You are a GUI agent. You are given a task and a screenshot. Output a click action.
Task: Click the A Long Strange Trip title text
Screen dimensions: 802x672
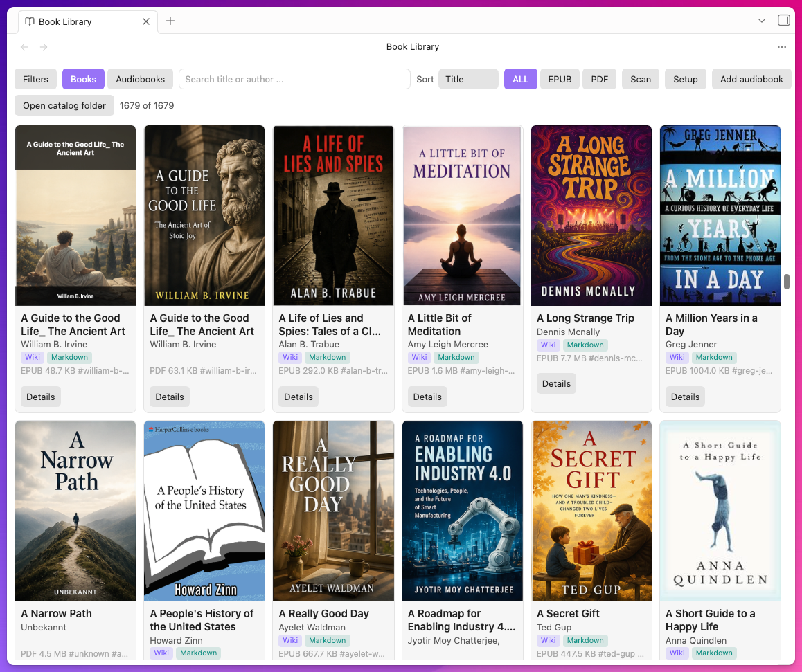pyautogui.click(x=585, y=318)
